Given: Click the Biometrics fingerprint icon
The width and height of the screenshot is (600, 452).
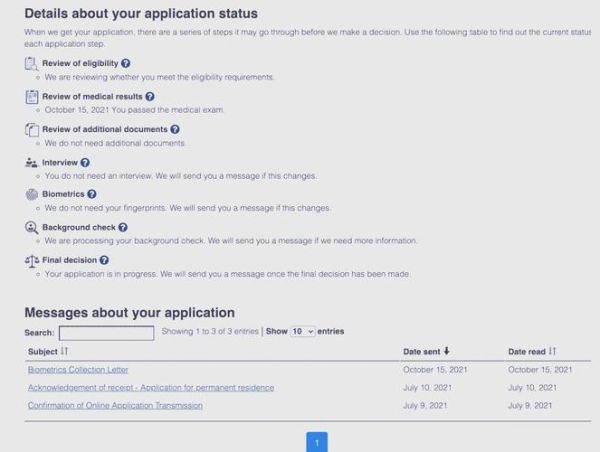Looking at the screenshot, I should [x=31, y=194].
